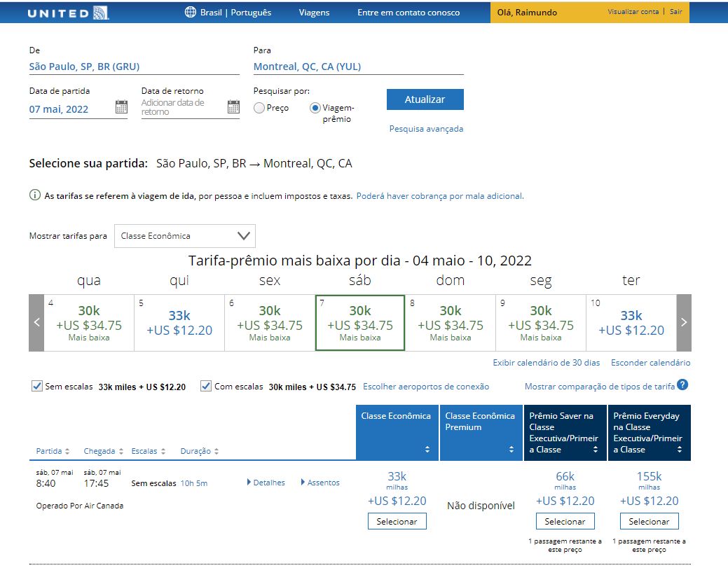Expand flight Detalhes
The height and width of the screenshot is (568, 728).
click(266, 483)
